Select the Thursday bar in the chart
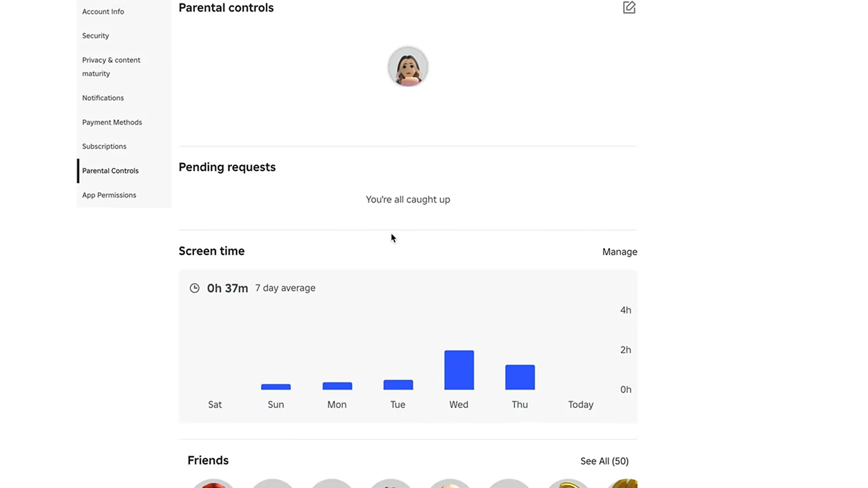The image size is (868, 488). pyautogui.click(x=520, y=377)
